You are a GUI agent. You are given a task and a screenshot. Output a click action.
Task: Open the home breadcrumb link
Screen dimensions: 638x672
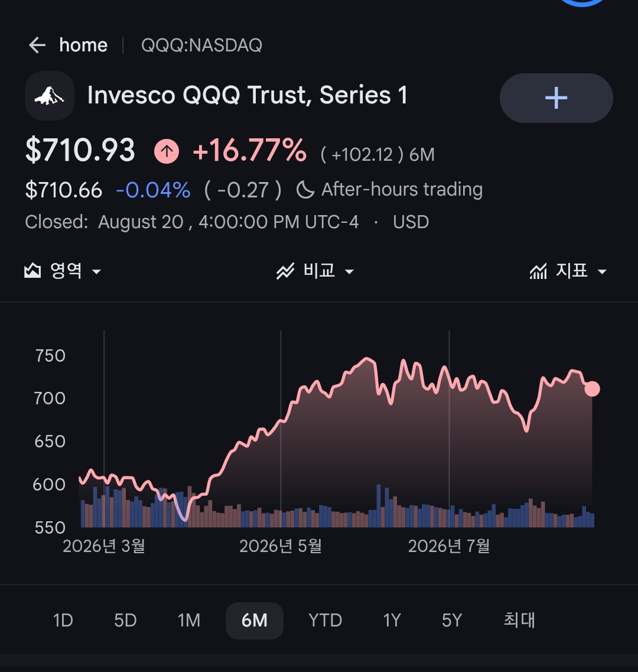pyautogui.click(x=83, y=45)
